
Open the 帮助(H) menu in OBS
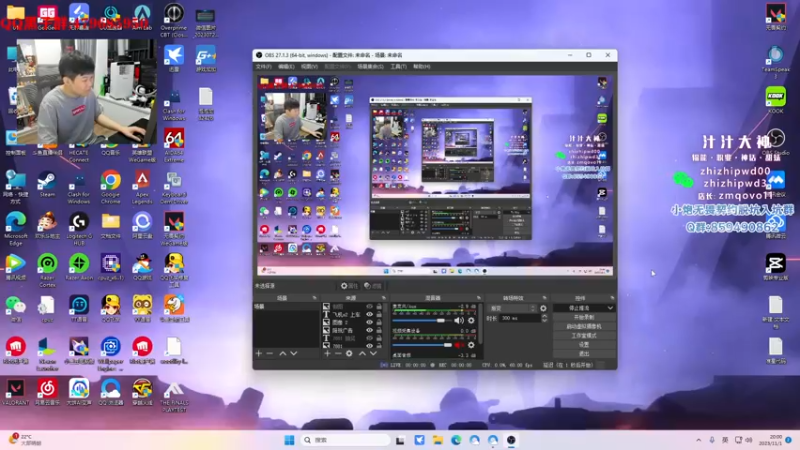pyautogui.click(x=422, y=67)
